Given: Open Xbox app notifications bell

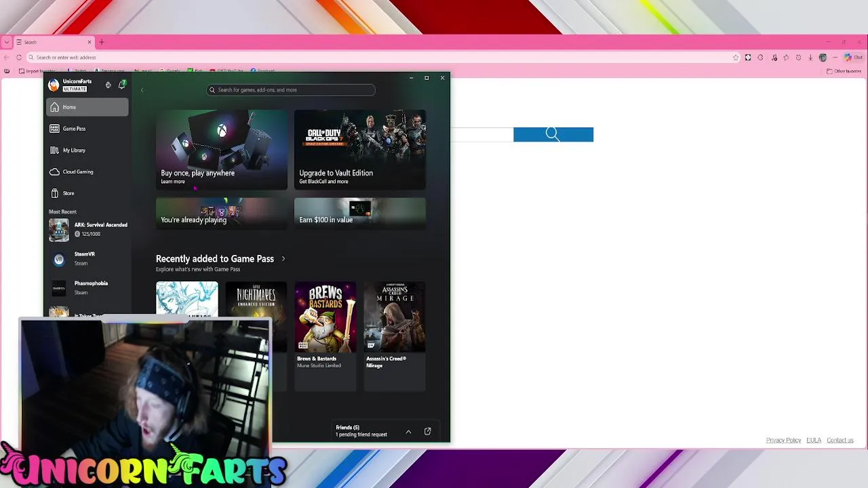Looking at the screenshot, I should (x=122, y=85).
